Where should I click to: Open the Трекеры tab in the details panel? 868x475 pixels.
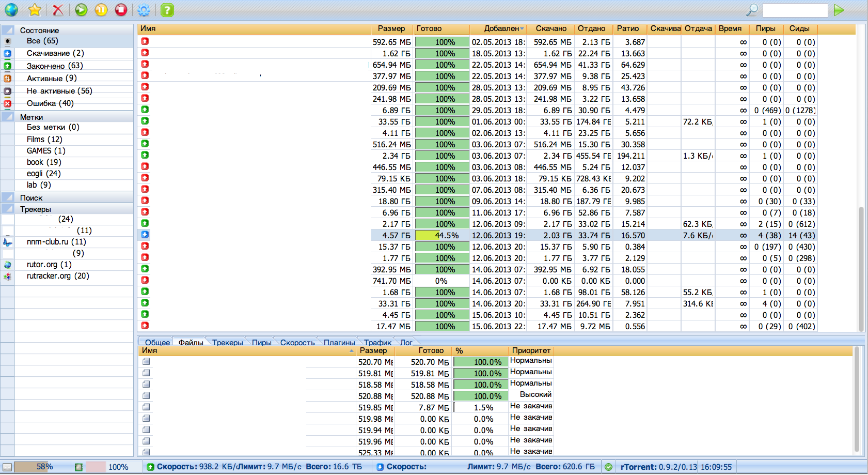click(228, 342)
